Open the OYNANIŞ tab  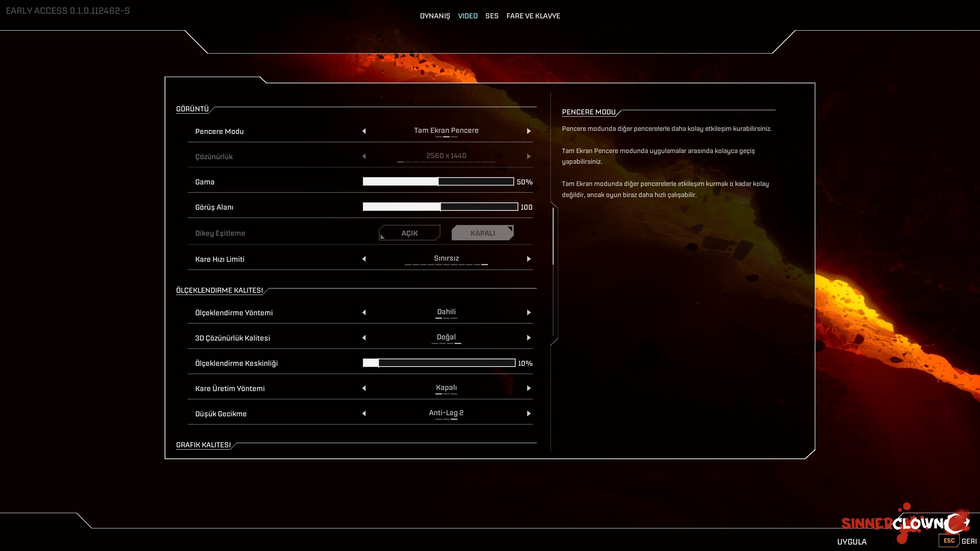tap(435, 16)
